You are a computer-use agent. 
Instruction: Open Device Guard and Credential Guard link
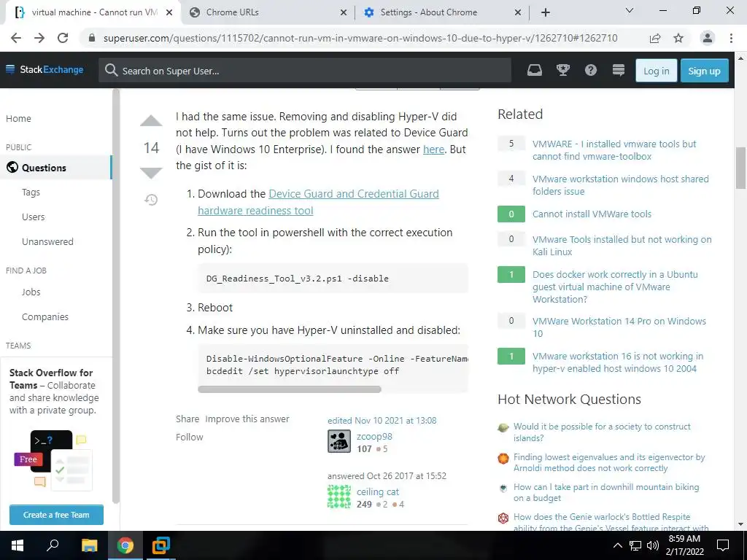click(x=318, y=202)
